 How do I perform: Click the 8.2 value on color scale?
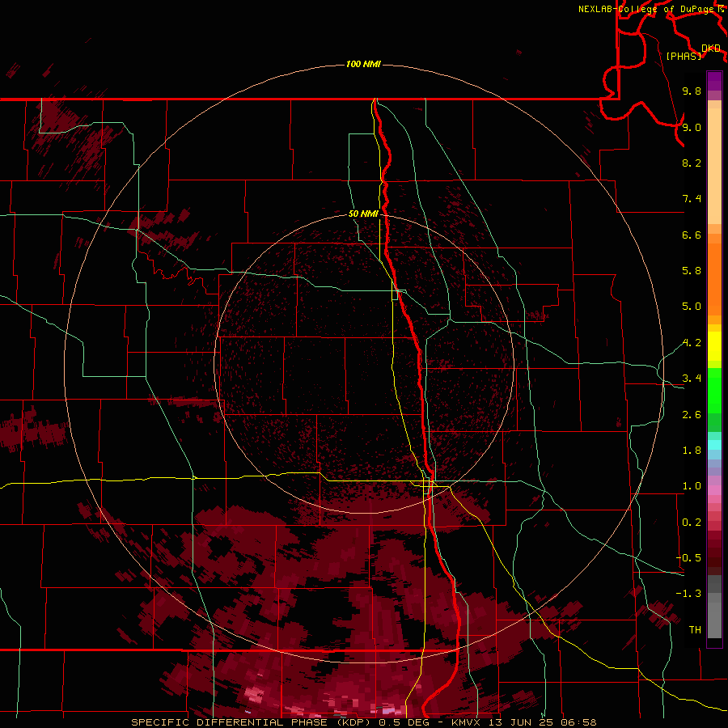tap(692, 163)
